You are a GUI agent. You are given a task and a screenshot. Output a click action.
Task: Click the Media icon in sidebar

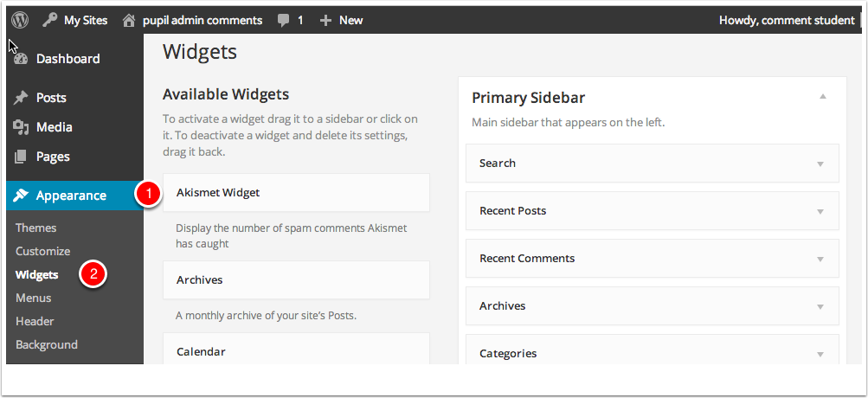click(x=22, y=127)
